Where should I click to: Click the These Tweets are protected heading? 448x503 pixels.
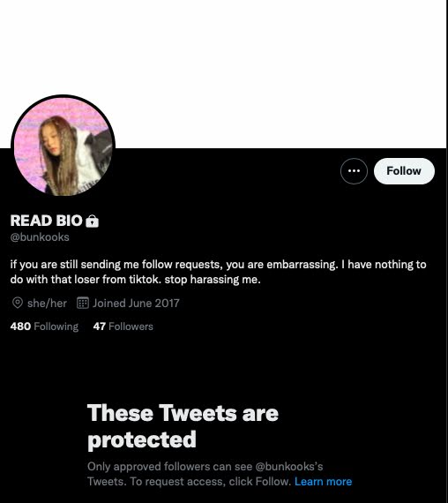click(183, 426)
